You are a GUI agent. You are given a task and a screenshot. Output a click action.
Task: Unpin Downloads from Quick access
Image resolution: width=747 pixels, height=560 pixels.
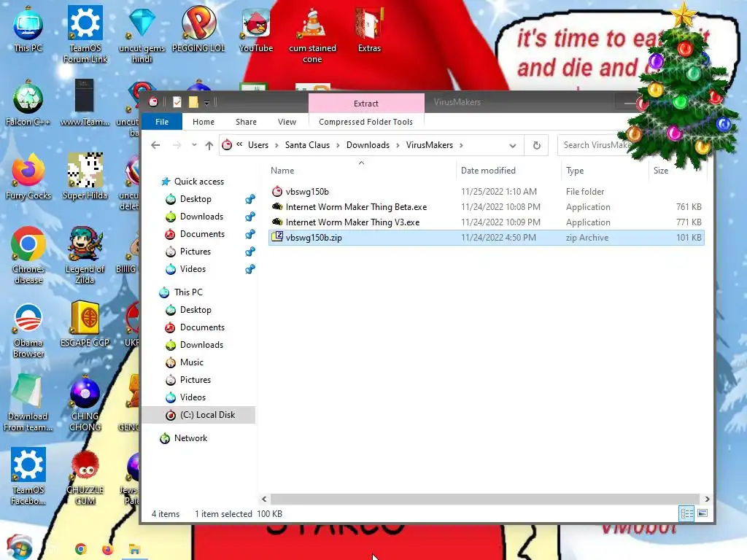point(250,217)
